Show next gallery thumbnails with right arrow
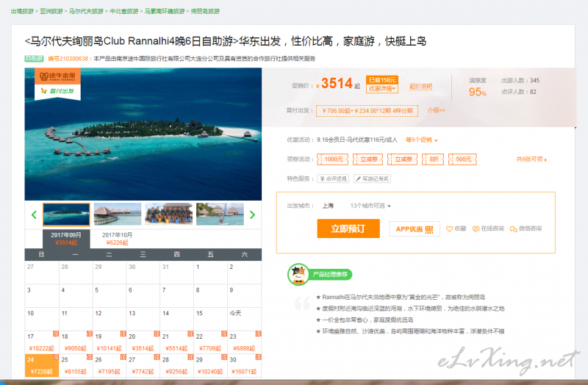The width and height of the screenshot is (588, 385). [x=252, y=215]
